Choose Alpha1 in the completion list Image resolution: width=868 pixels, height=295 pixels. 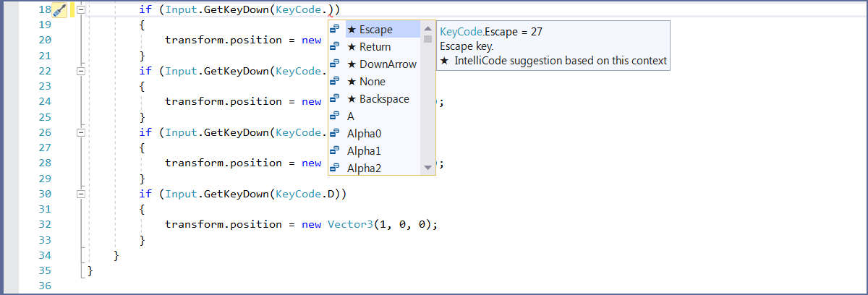(x=364, y=151)
